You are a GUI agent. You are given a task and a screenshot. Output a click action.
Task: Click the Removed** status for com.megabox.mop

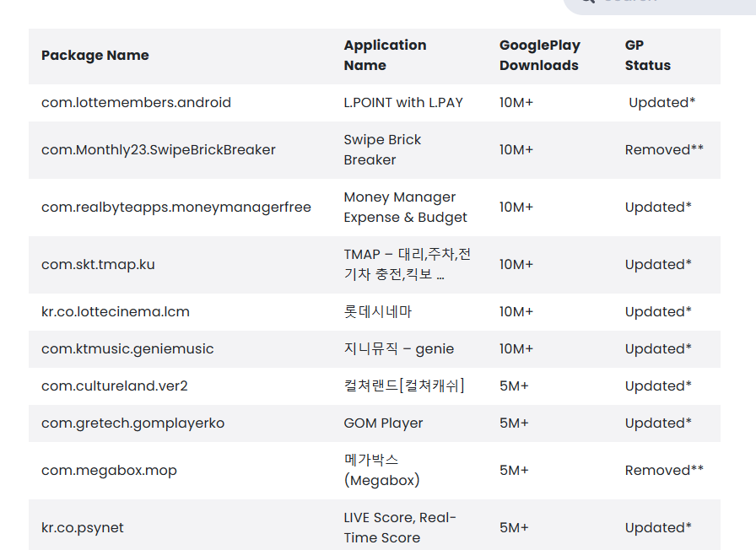click(x=664, y=471)
